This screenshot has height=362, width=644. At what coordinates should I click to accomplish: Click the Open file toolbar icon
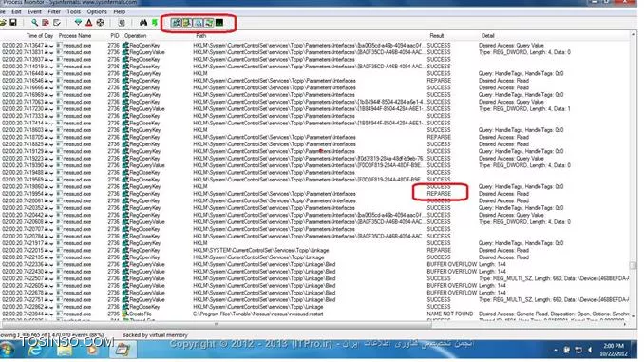point(3,23)
